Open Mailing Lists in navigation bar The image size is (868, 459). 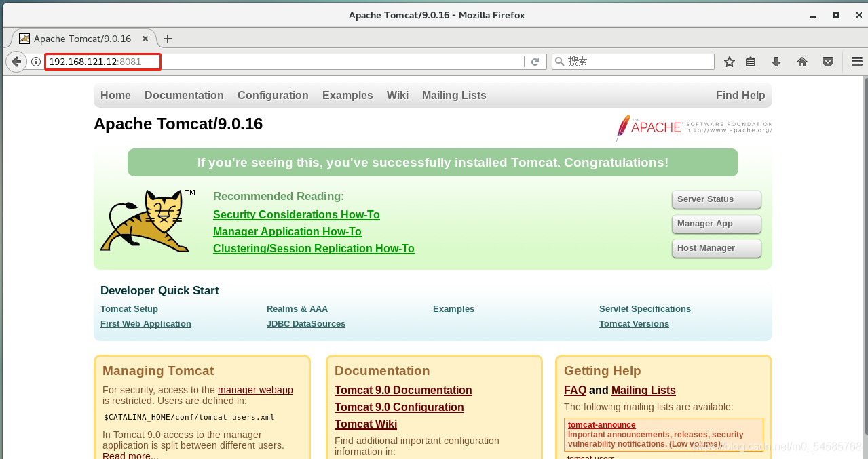click(x=454, y=96)
